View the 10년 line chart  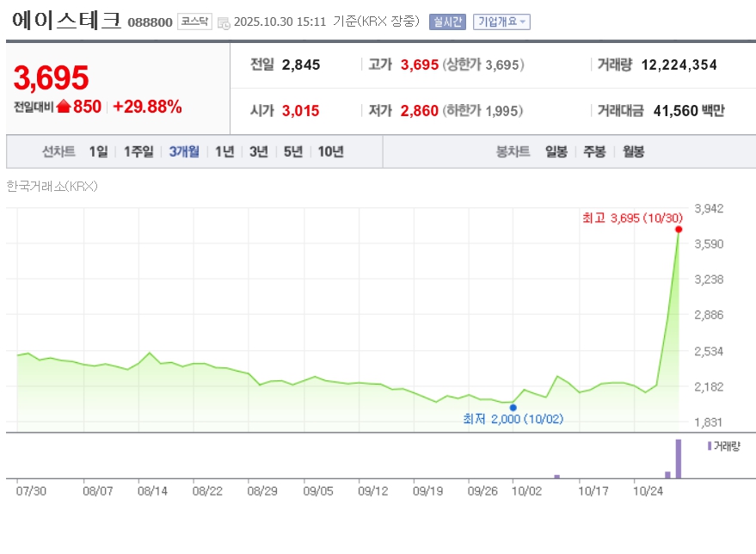(x=331, y=151)
